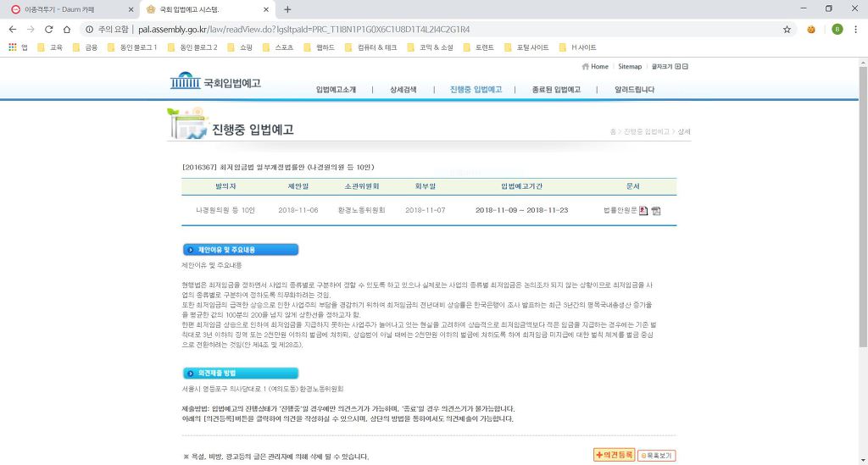Click the cookie extension icon in toolbar

pyautogui.click(x=811, y=30)
